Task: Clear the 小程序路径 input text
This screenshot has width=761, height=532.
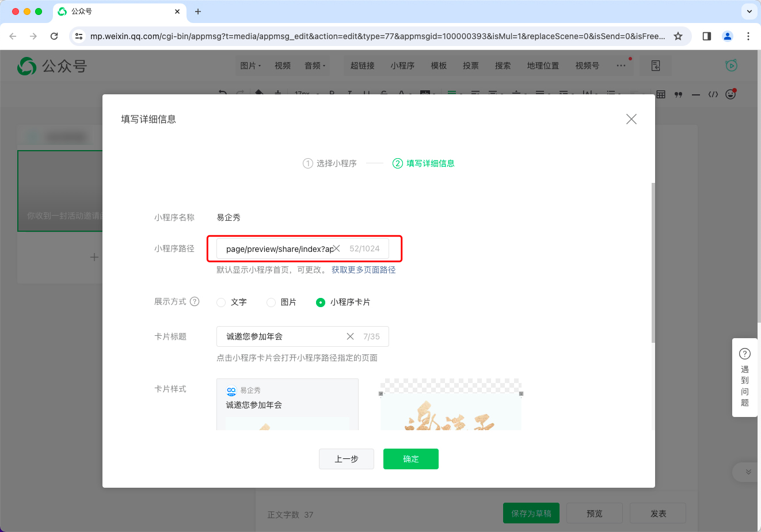Action: pos(337,248)
